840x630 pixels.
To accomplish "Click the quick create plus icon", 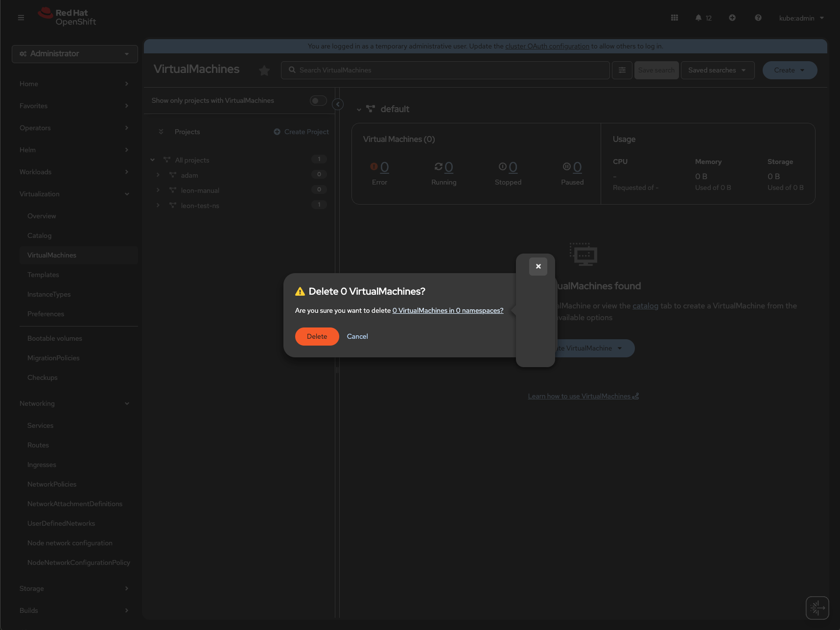I will click(732, 18).
